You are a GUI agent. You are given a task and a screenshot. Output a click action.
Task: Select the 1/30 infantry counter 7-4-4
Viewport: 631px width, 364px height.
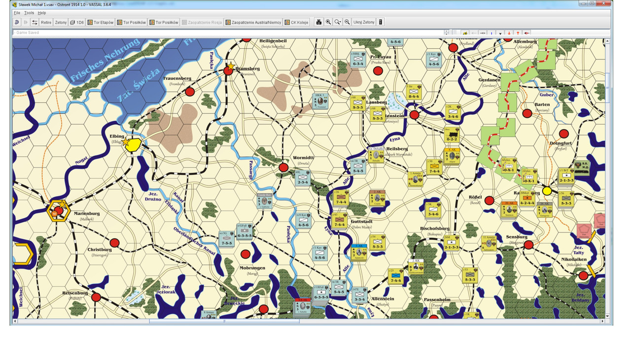pyautogui.click(x=434, y=166)
